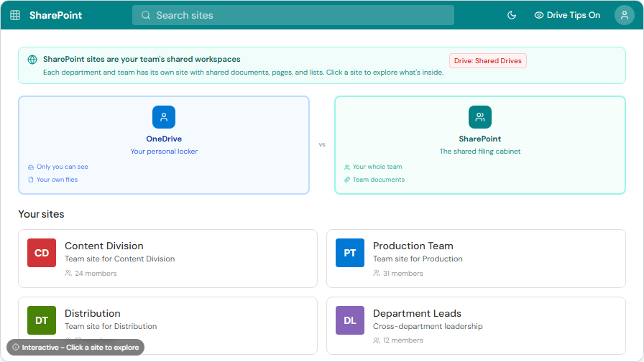
Task: Click 'Team site for Distribution' text
Action: point(111,326)
